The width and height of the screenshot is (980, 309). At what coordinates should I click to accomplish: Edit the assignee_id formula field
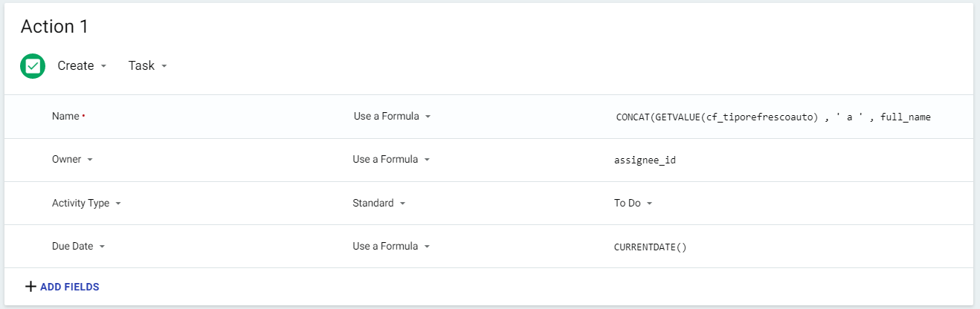(645, 160)
